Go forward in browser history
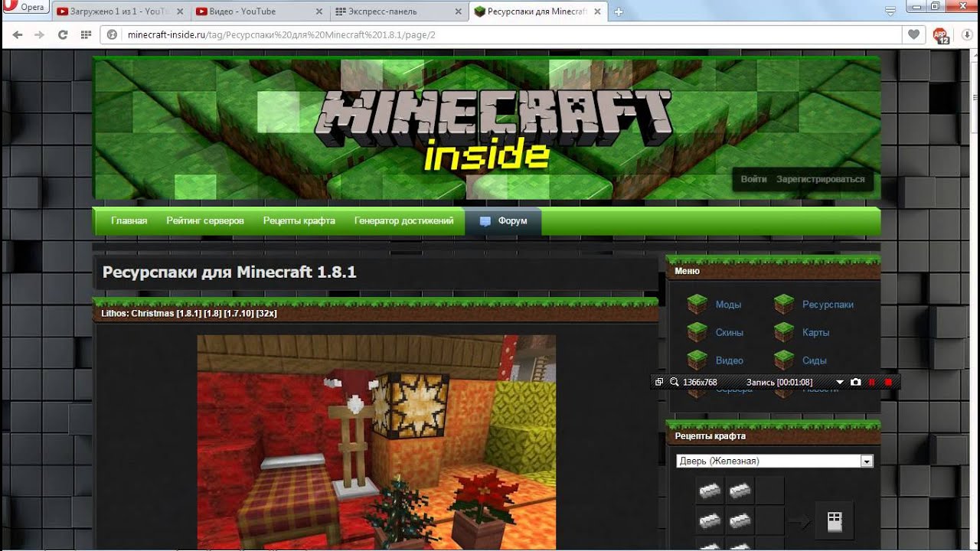Image resolution: width=980 pixels, height=551 pixels. coord(40,35)
